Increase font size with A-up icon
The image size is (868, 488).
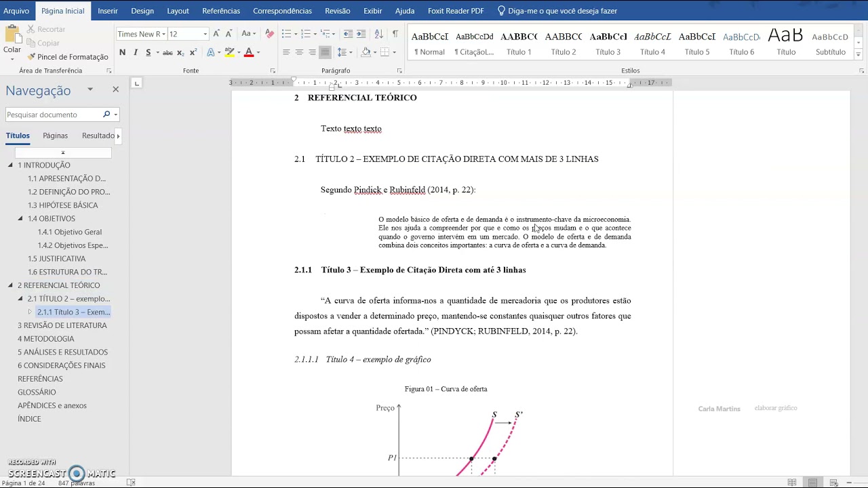coord(216,34)
